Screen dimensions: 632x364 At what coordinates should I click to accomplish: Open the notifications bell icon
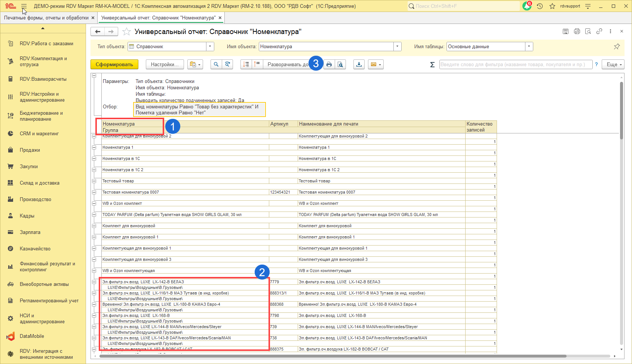[527, 6]
